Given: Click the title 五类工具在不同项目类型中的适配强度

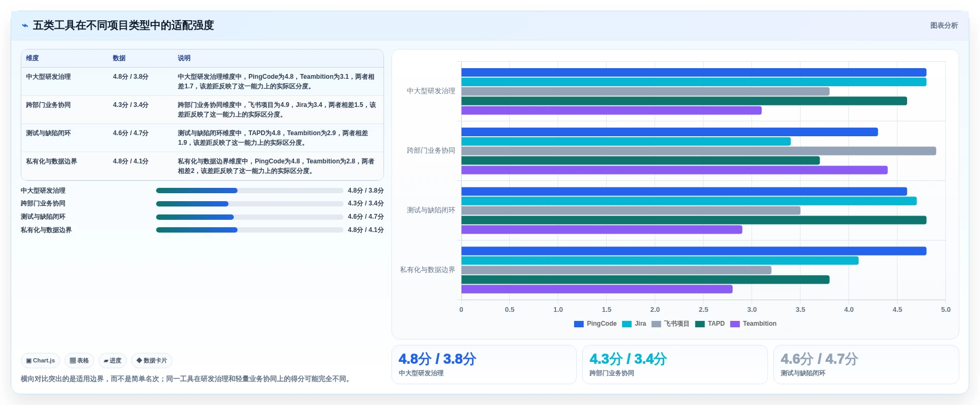Looking at the screenshot, I should (124, 26).
